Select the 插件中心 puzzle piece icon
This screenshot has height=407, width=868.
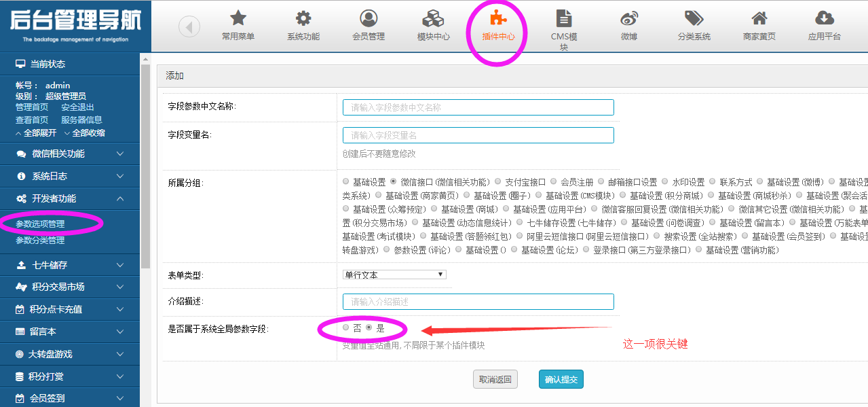[498, 18]
